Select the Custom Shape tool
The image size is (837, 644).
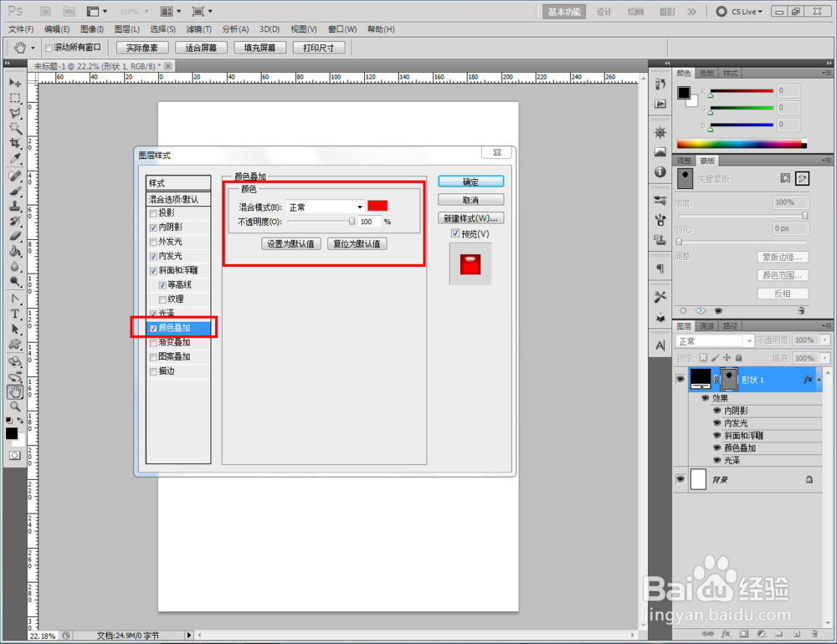[x=15, y=344]
